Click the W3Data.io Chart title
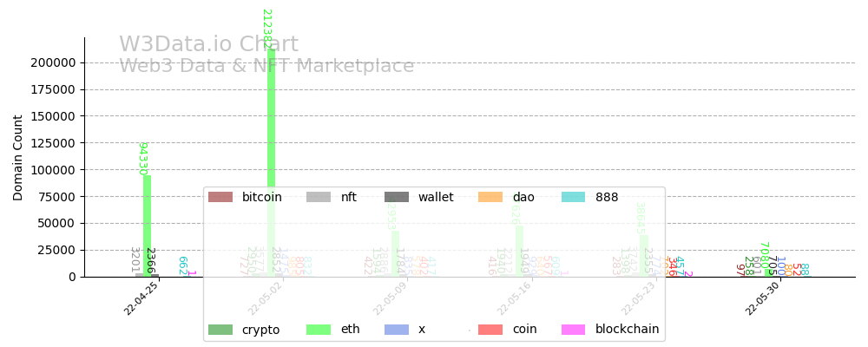 click(208, 45)
